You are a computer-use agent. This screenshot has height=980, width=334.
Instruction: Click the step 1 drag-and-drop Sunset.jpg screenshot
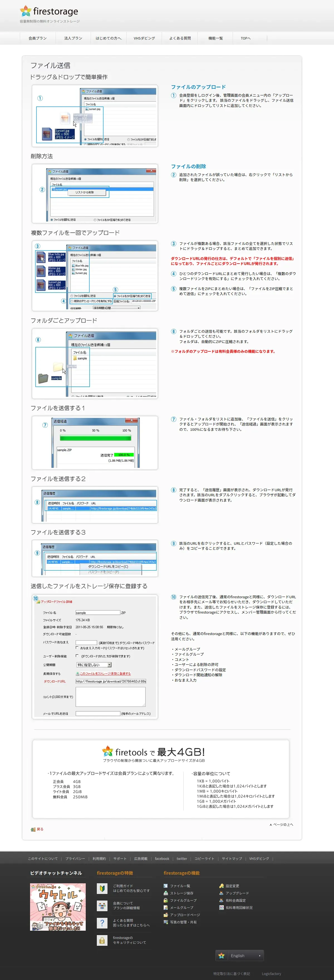[x=95, y=116]
